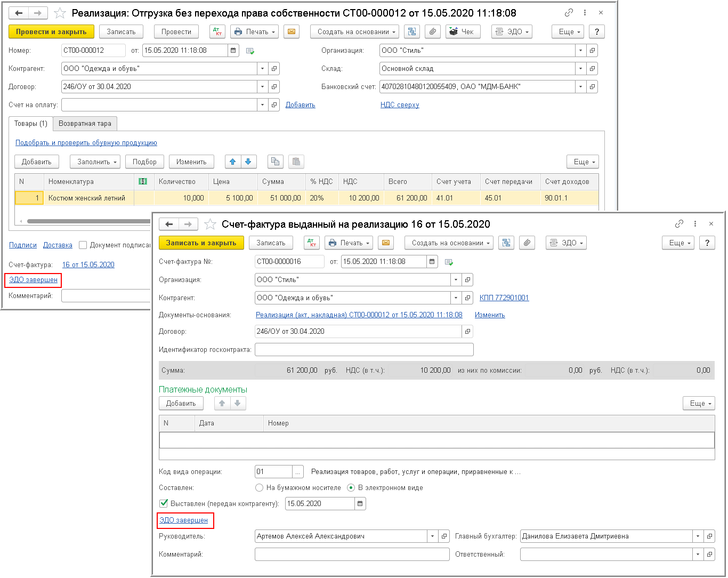Uncheck Выставлен (передан контрагенту) checkbox

pyautogui.click(x=164, y=504)
